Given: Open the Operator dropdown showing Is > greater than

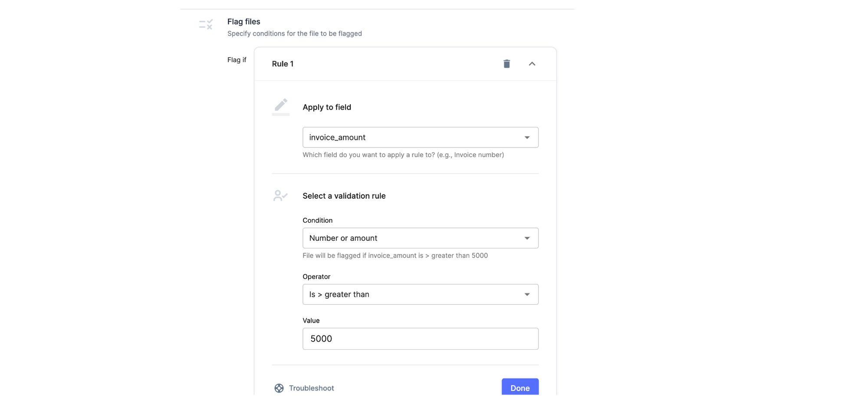Looking at the screenshot, I should coord(412,295).
